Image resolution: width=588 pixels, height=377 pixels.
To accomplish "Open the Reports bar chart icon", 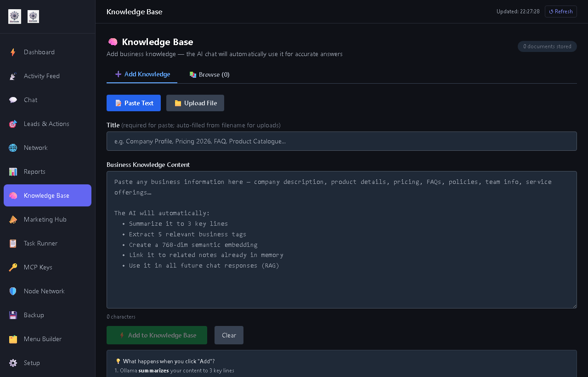I will pos(13,171).
